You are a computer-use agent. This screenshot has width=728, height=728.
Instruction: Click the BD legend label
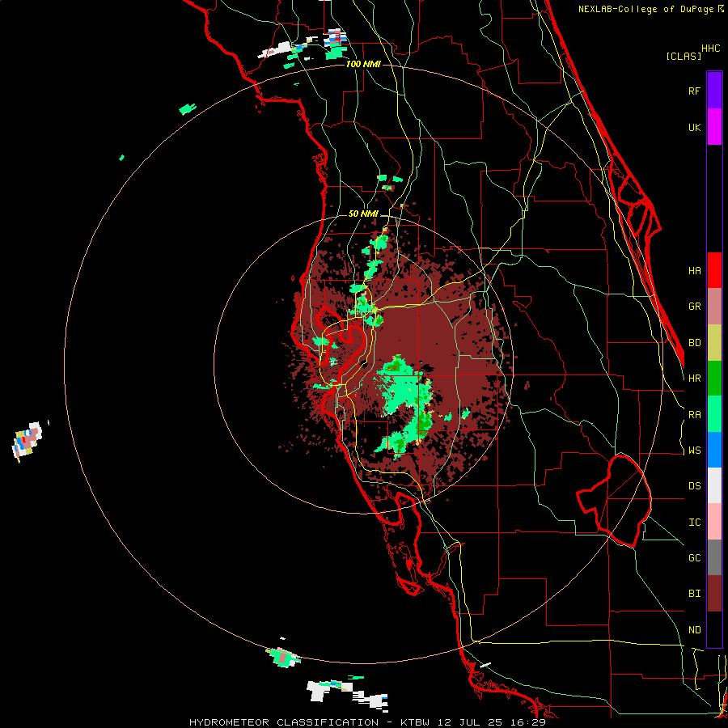[x=694, y=343]
